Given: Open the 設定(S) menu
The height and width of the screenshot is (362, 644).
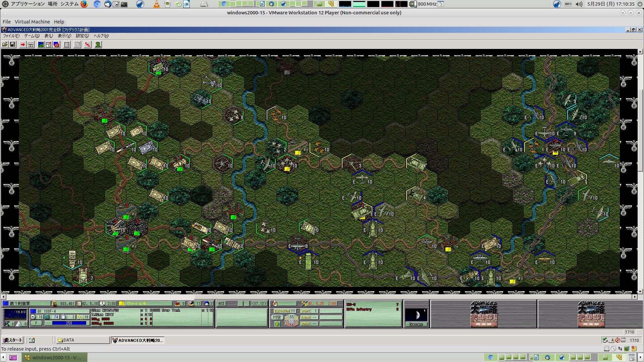Looking at the screenshot, I should [x=83, y=36].
